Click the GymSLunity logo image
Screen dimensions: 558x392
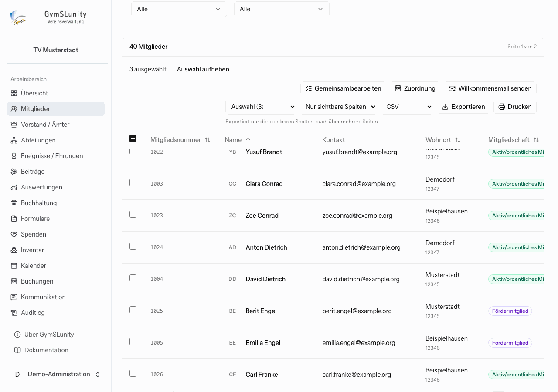[18, 17]
